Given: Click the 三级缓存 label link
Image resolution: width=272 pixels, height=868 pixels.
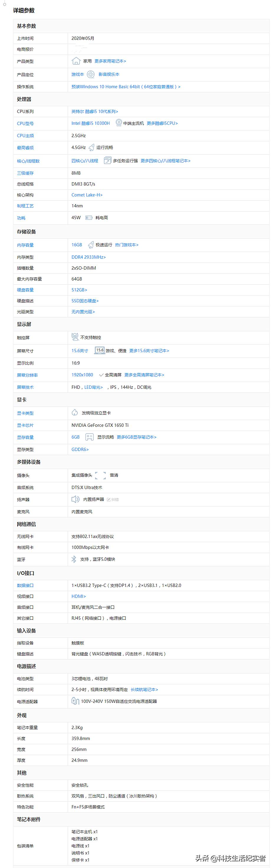Looking at the screenshot, I should click(x=25, y=173).
